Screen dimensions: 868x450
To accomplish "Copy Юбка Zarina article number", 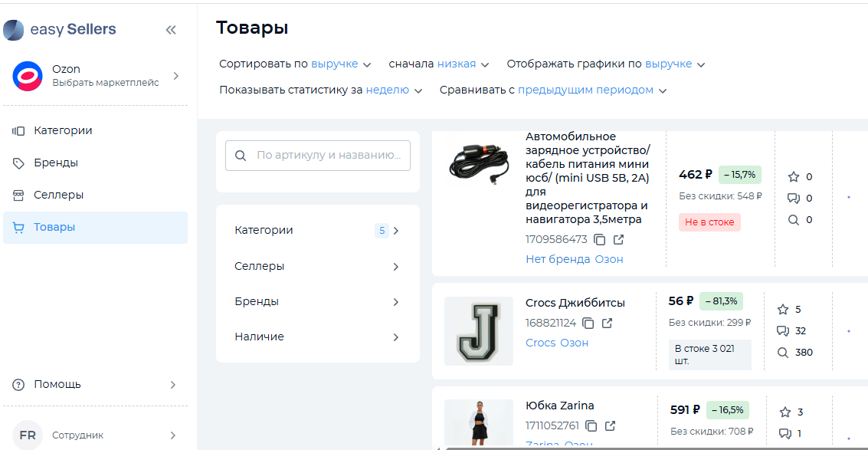I will 591,426.
